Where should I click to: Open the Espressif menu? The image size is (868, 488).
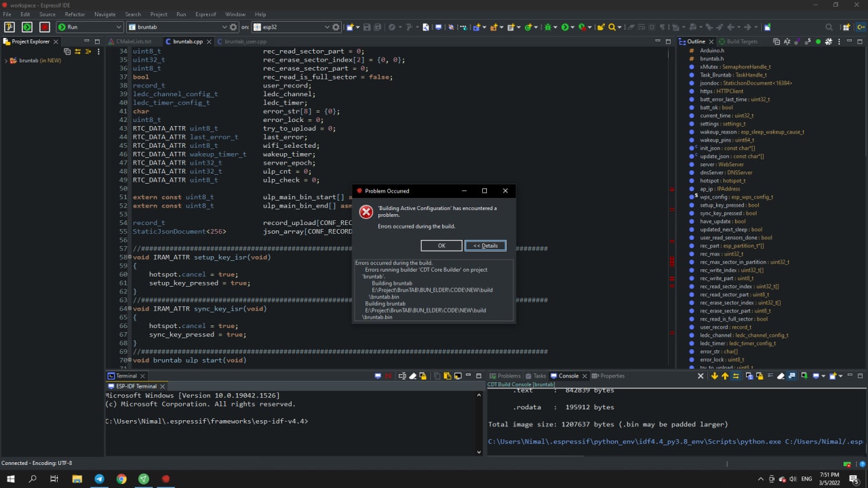point(205,14)
